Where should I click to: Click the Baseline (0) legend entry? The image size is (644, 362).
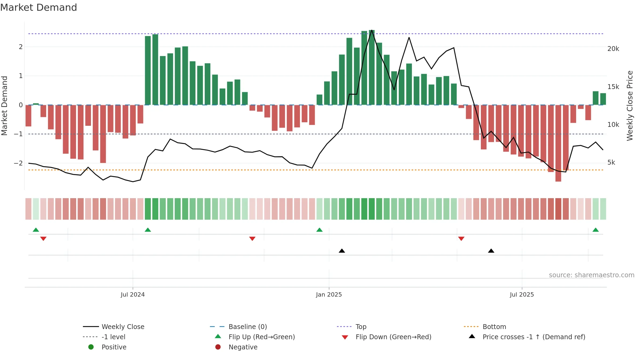click(x=238, y=327)
